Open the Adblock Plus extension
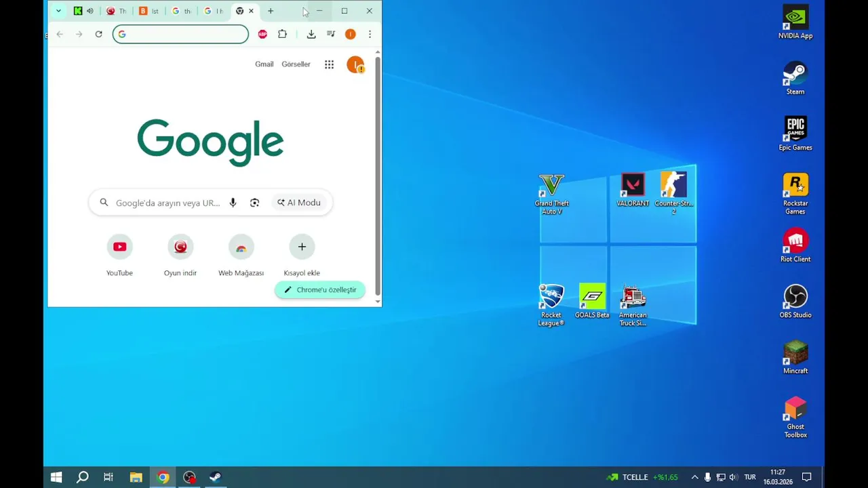Screen dimensions: 868x488 262,34
